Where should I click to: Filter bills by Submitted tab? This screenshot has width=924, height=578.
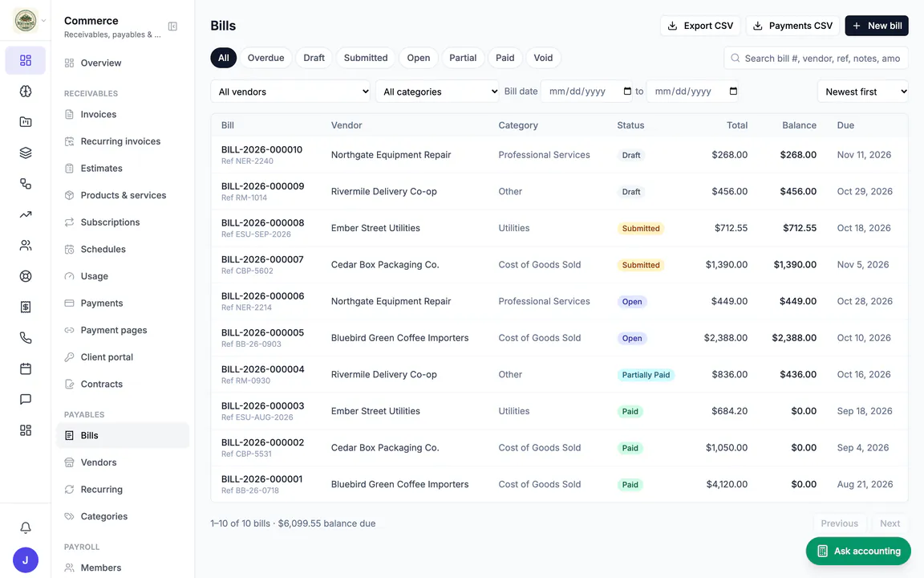click(x=366, y=58)
